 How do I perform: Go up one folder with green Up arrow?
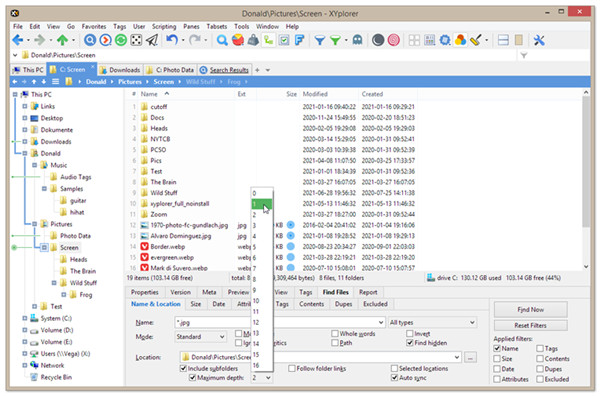[x=62, y=40]
